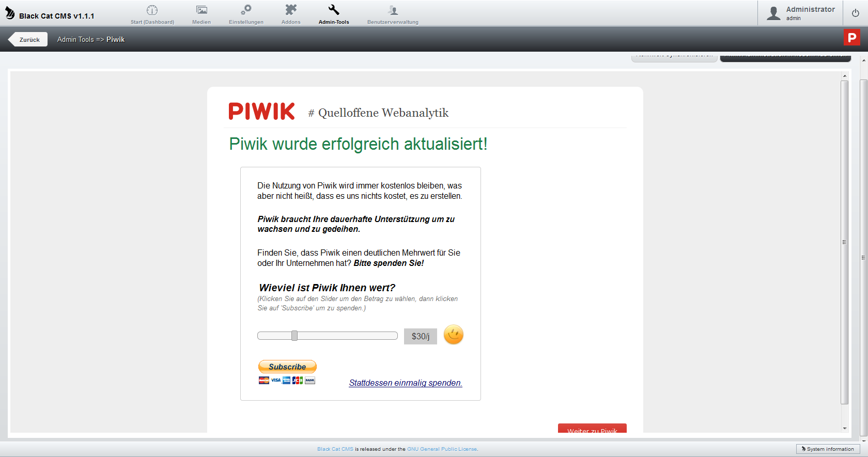
Task: Click Weiter zu Piwik button
Action: tap(592, 429)
